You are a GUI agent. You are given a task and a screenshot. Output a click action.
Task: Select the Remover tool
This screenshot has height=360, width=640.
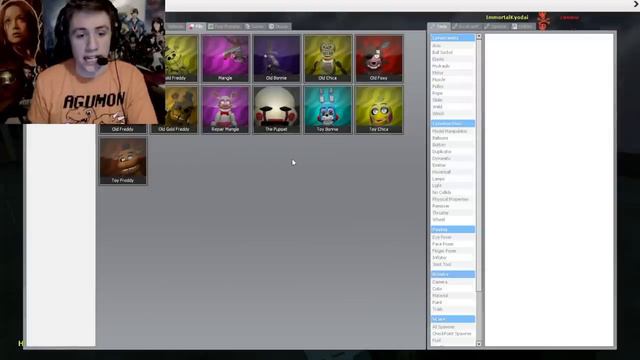point(453,206)
